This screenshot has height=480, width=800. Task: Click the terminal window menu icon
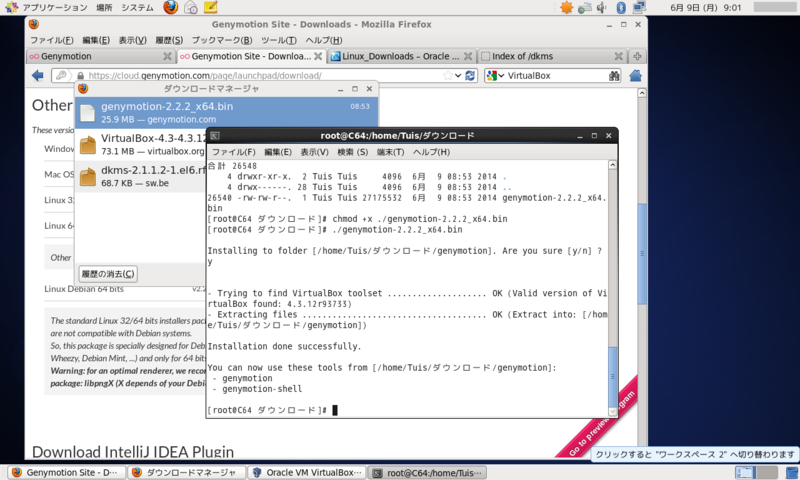coord(215,136)
